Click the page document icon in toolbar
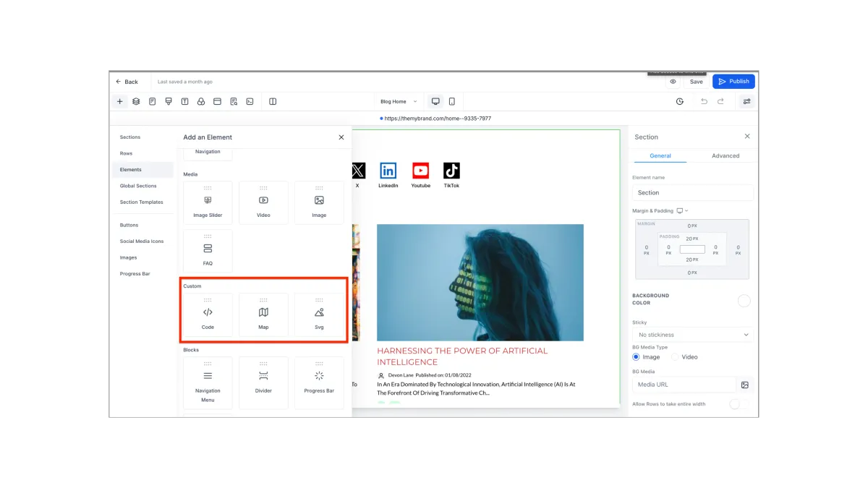 pos(153,102)
